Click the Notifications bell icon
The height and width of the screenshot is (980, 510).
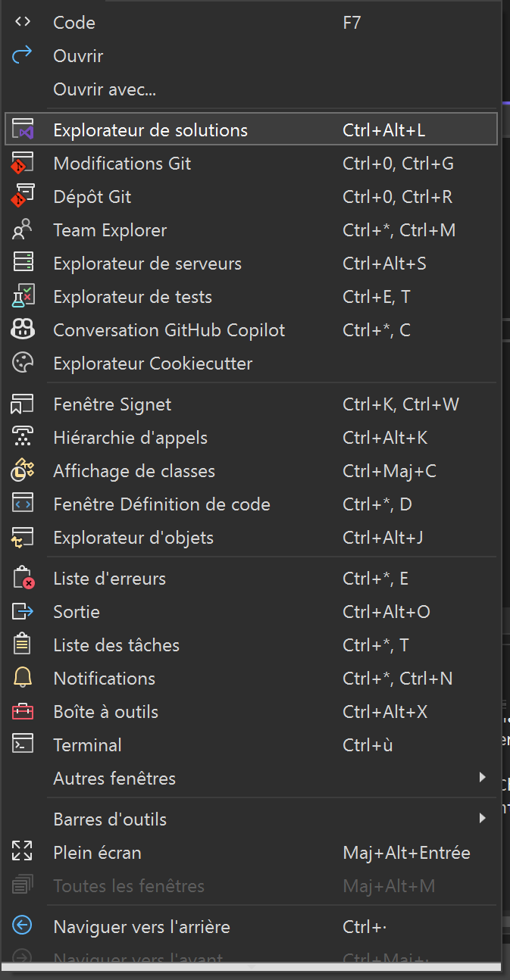pyautogui.click(x=23, y=679)
